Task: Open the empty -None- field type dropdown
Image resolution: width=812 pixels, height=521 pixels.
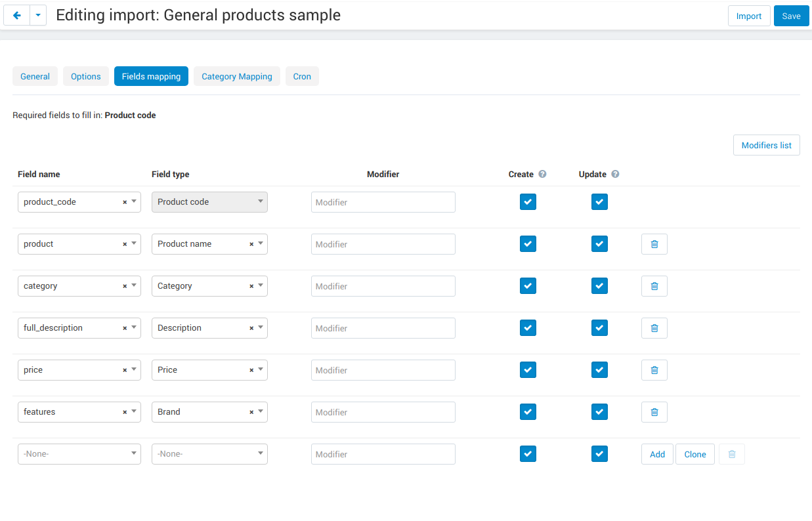Action: point(209,454)
